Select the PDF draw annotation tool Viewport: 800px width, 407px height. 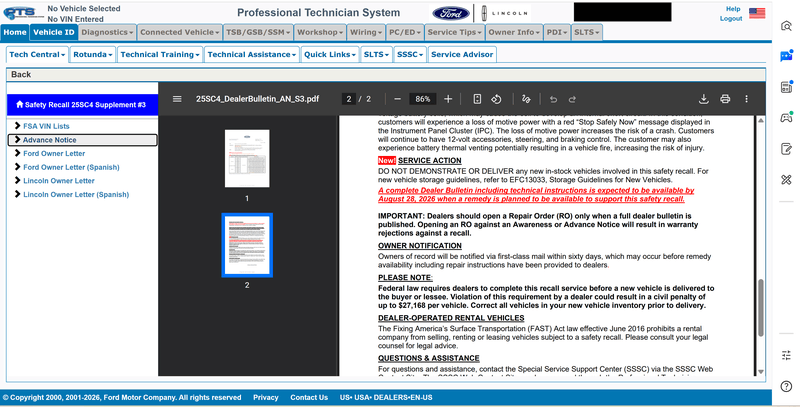526,99
